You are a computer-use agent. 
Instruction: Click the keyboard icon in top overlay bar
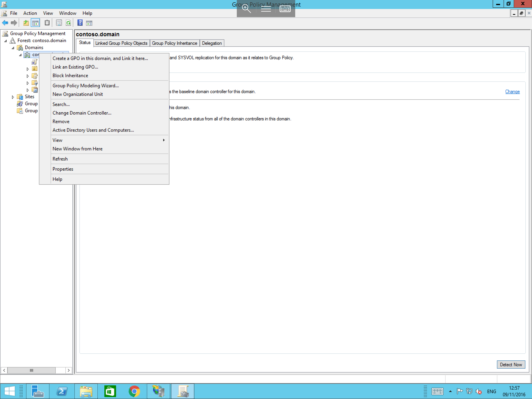285,9
